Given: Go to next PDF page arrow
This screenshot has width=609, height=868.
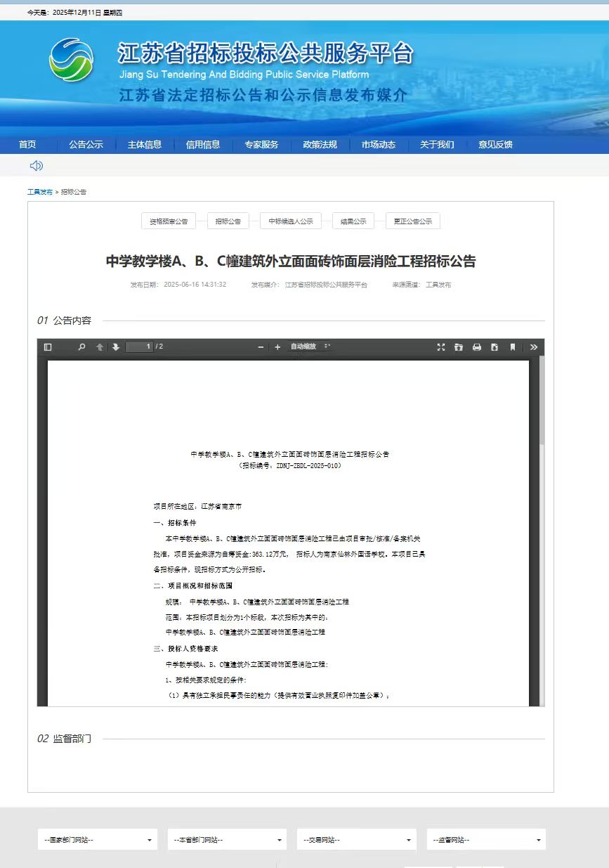Looking at the screenshot, I should tap(116, 347).
